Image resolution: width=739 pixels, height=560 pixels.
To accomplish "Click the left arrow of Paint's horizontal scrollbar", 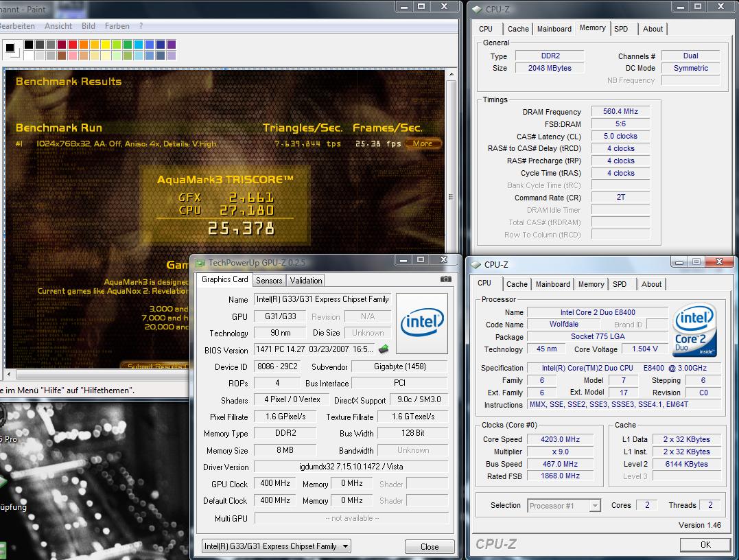I will pyautogui.click(x=8, y=374).
